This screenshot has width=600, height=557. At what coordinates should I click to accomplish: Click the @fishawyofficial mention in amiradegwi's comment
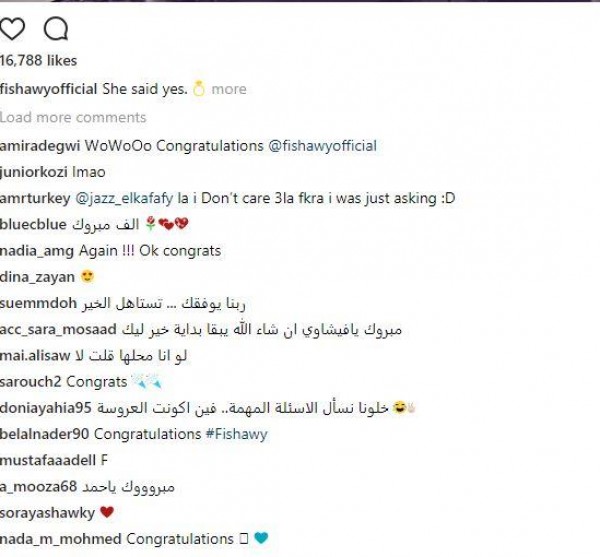(x=322, y=145)
